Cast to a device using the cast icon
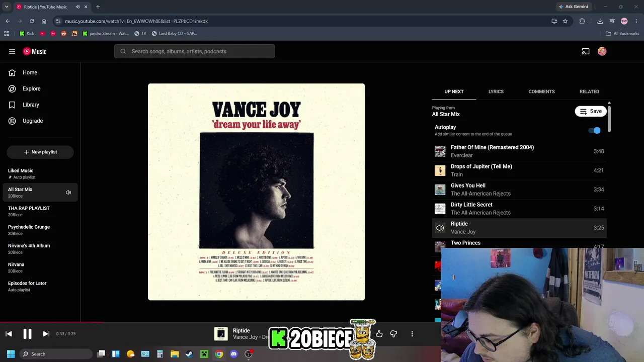 click(586, 51)
